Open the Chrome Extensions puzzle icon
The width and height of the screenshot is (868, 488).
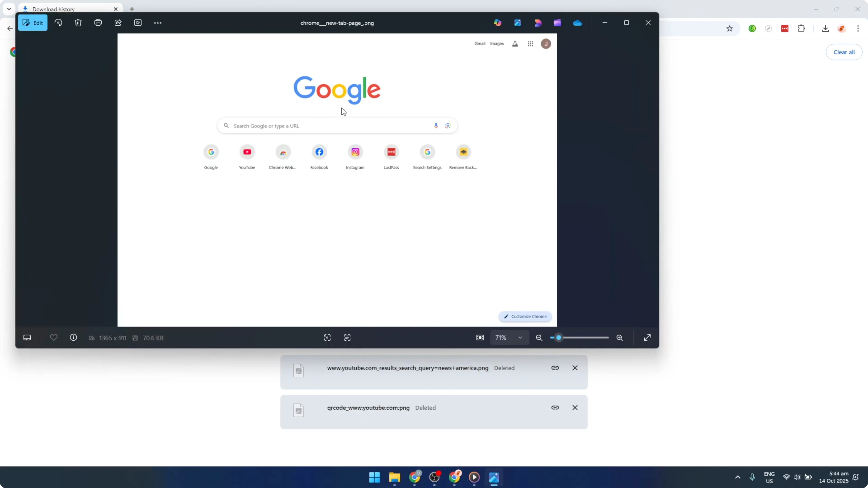[801, 29]
